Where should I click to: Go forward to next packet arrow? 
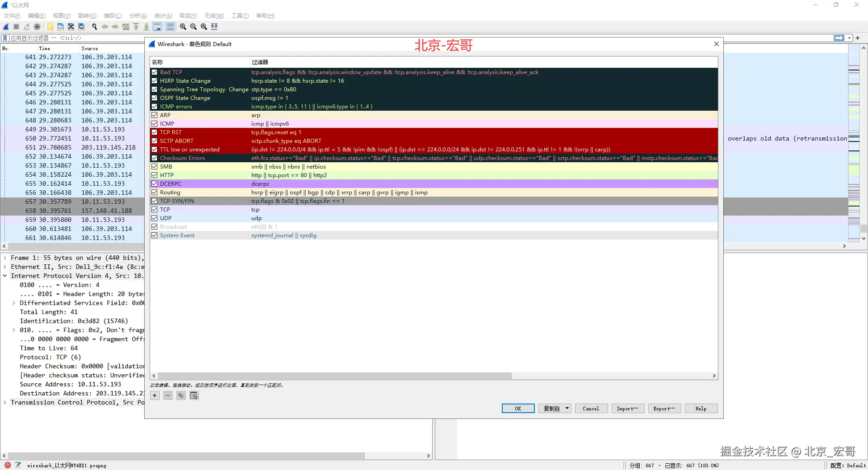click(x=115, y=27)
